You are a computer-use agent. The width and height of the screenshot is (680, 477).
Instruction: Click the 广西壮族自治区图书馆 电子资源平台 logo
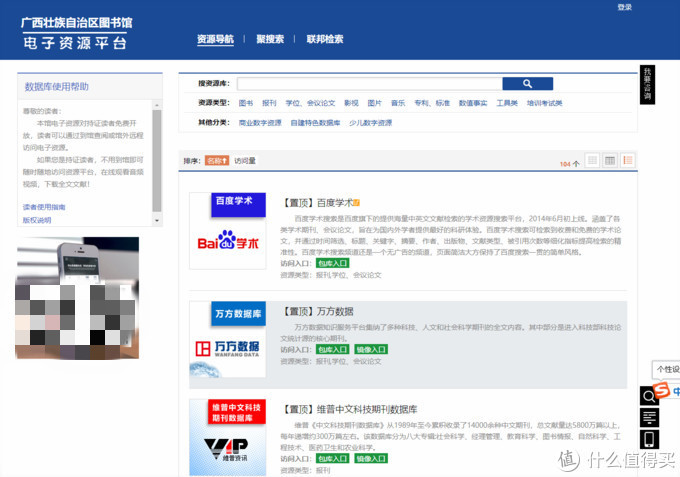[x=76, y=33]
